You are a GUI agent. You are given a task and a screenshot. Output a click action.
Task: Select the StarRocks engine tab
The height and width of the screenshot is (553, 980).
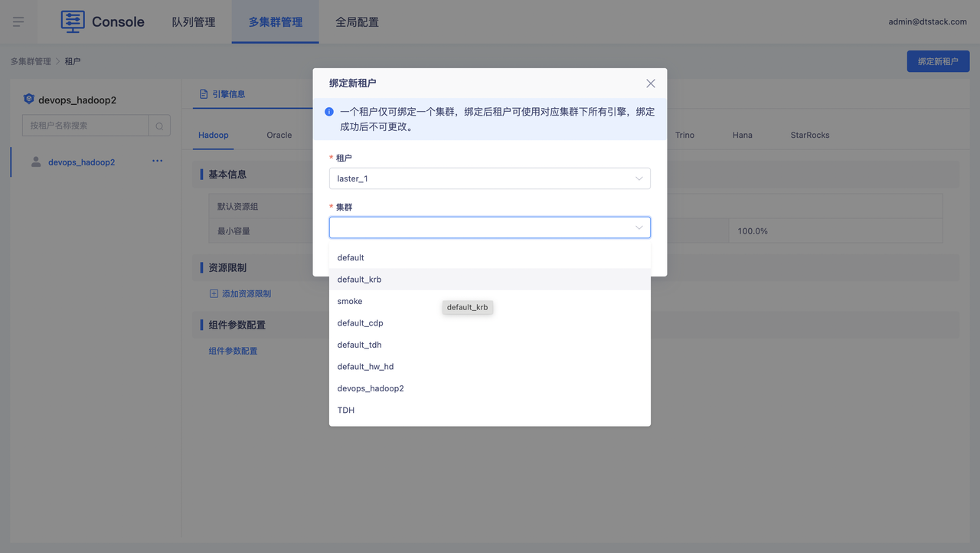click(x=809, y=135)
